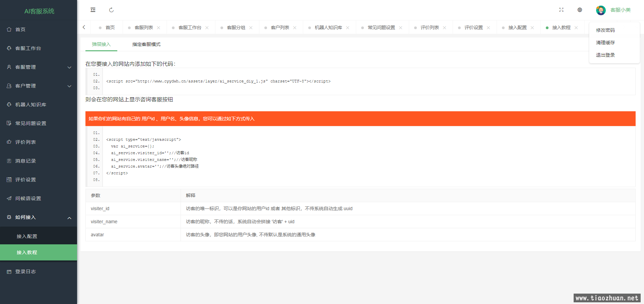This screenshot has width=644, height=304.
Task: Close the 客户列表 tab
Action: [x=295, y=27]
